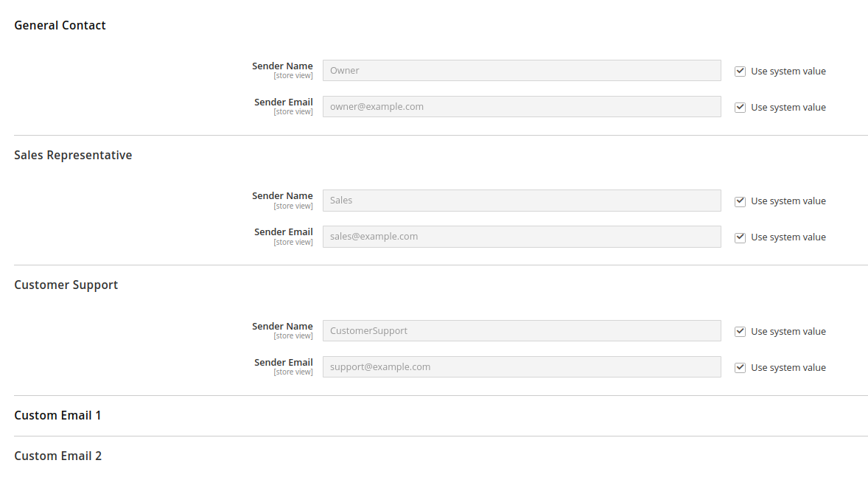Disable Use system value for Customer Support Sender Name
This screenshot has height=494, width=868.
click(x=739, y=331)
